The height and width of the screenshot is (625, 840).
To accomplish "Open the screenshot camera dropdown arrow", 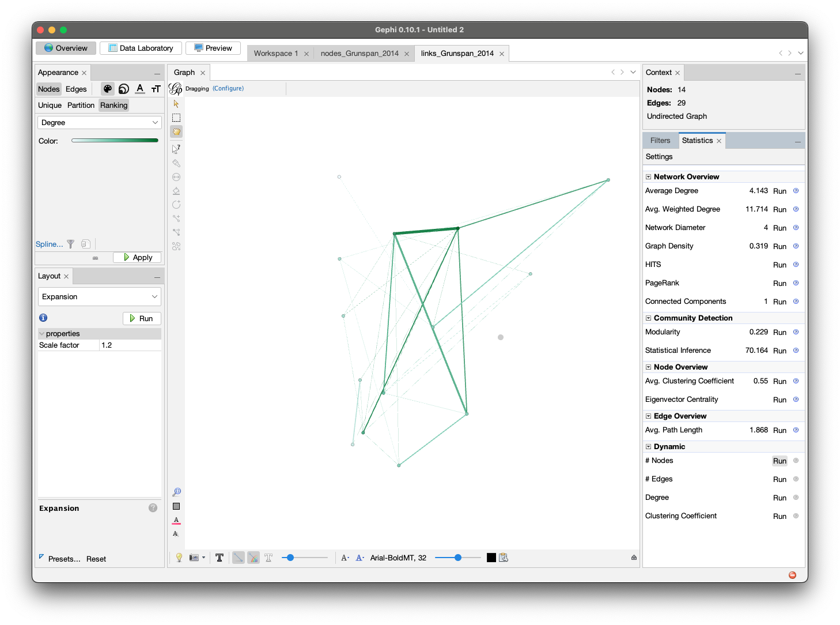I will [203, 558].
